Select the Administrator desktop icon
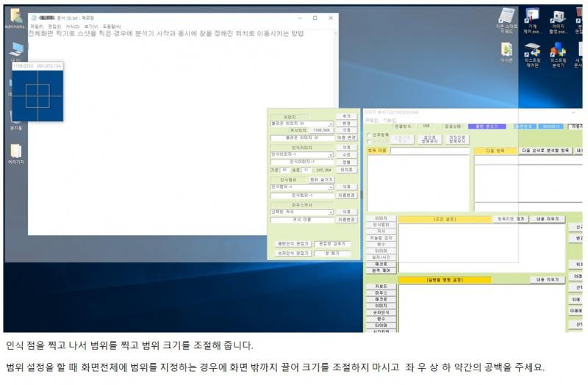Viewport: 588px width, 385px height. pos(15,18)
